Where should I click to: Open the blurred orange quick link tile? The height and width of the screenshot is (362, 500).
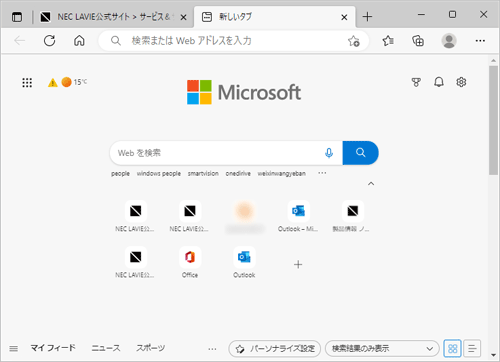244,217
